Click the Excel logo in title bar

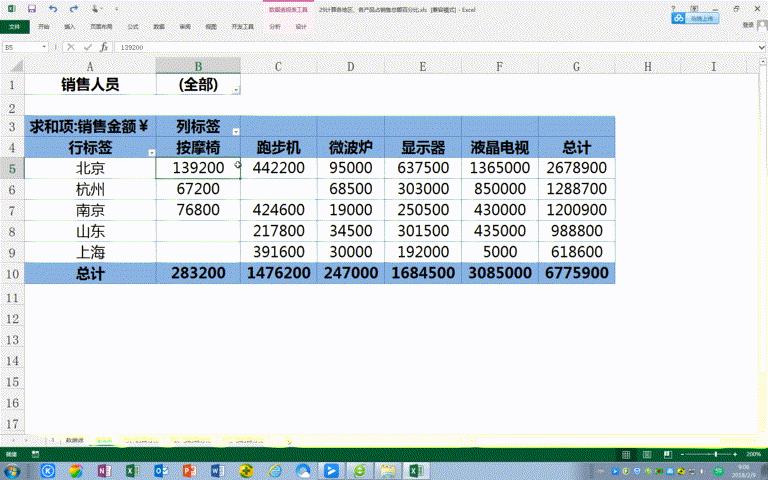pos(11,9)
